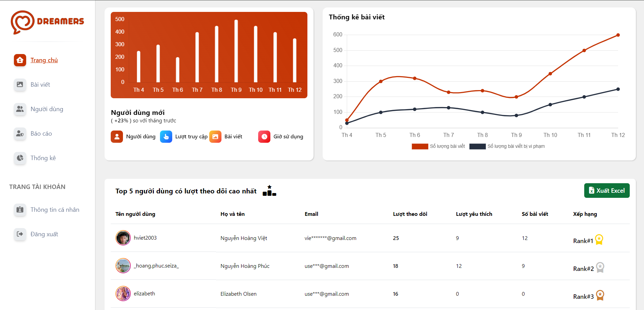
Task: Toggle the Số lượng bài viết legend swatch
Action: pyautogui.click(x=420, y=147)
